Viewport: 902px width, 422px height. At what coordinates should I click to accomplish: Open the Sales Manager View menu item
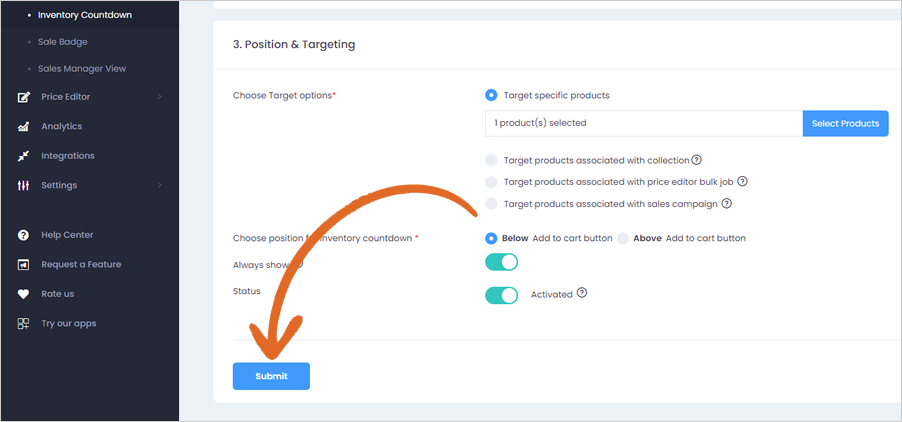click(x=82, y=68)
